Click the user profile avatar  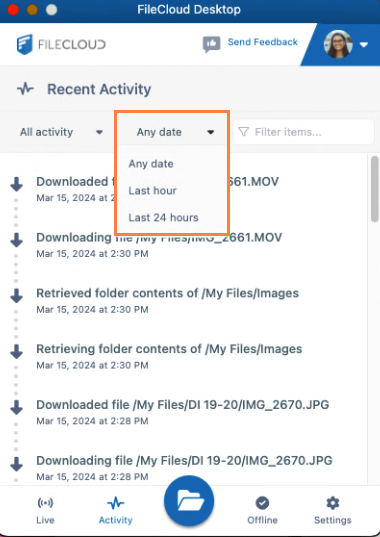tap(338, 44)
